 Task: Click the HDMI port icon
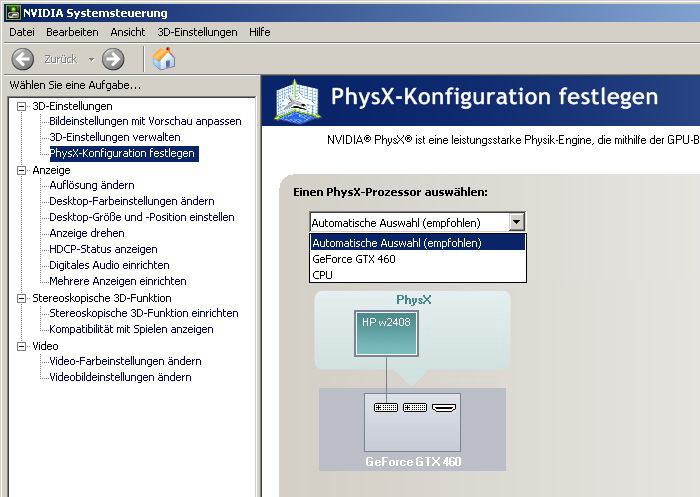[x=445, y=407]
